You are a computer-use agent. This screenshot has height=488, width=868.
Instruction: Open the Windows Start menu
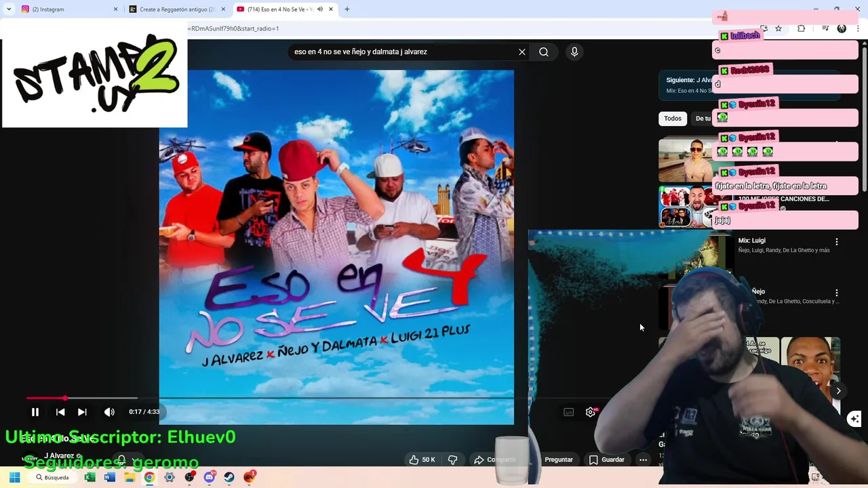(14, 477)
